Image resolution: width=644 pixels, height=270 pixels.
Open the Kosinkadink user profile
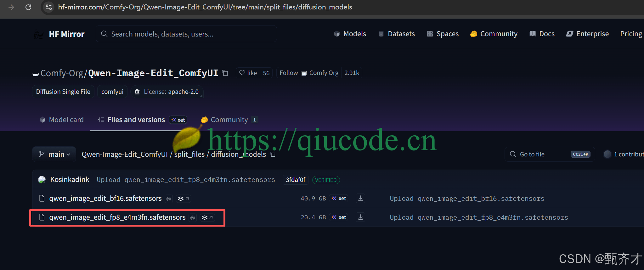[70, 179]
